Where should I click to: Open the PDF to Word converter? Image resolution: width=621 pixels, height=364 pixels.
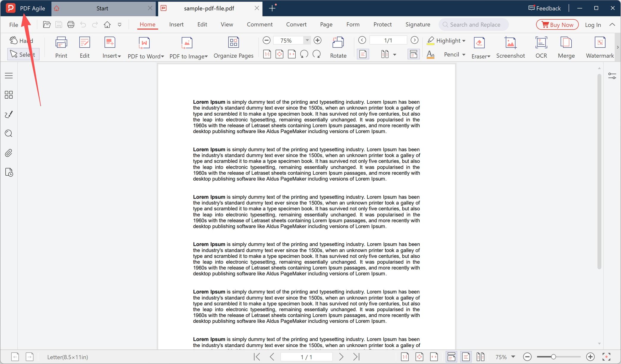click(x=146, y=48)
